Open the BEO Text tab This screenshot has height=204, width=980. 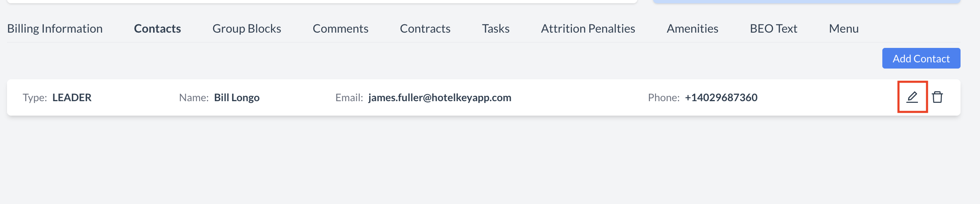(773, 28)
